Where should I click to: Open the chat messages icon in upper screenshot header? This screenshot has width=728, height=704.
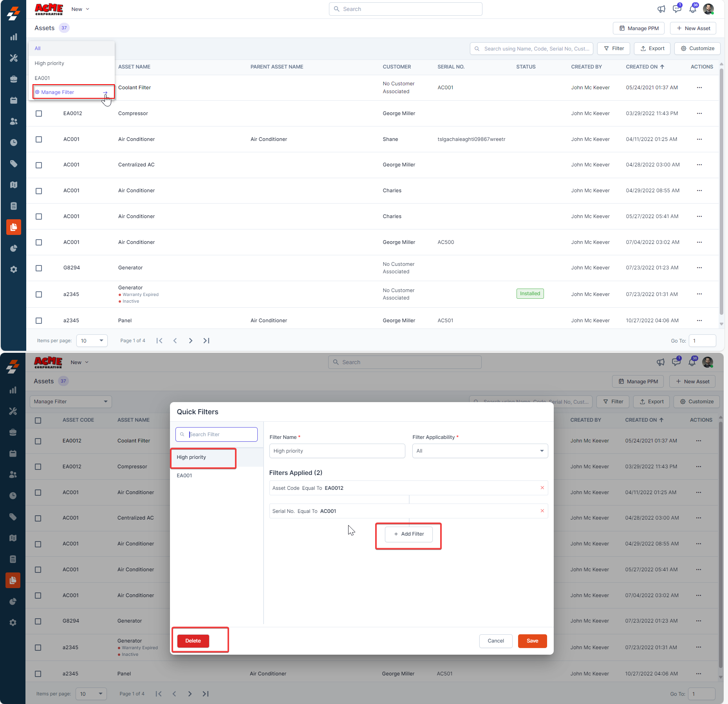(x=677, y=9)
